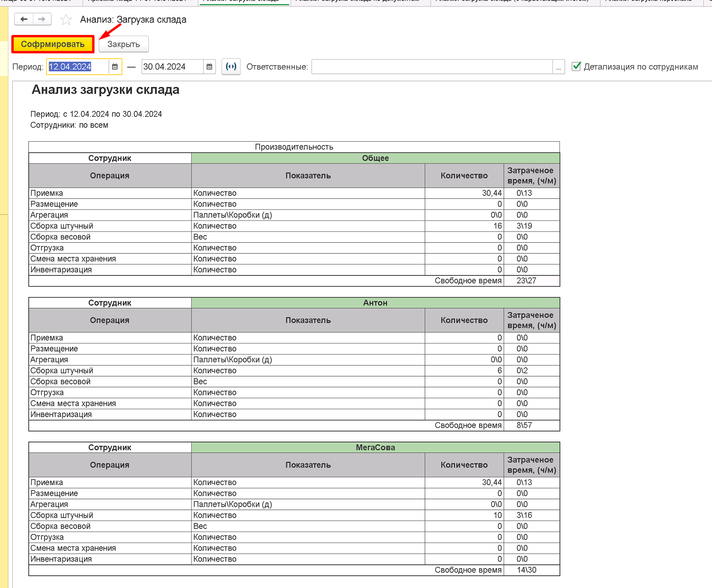
Task: Select the line 'Сотрудники: по всем'
Action: click(69, 125)
